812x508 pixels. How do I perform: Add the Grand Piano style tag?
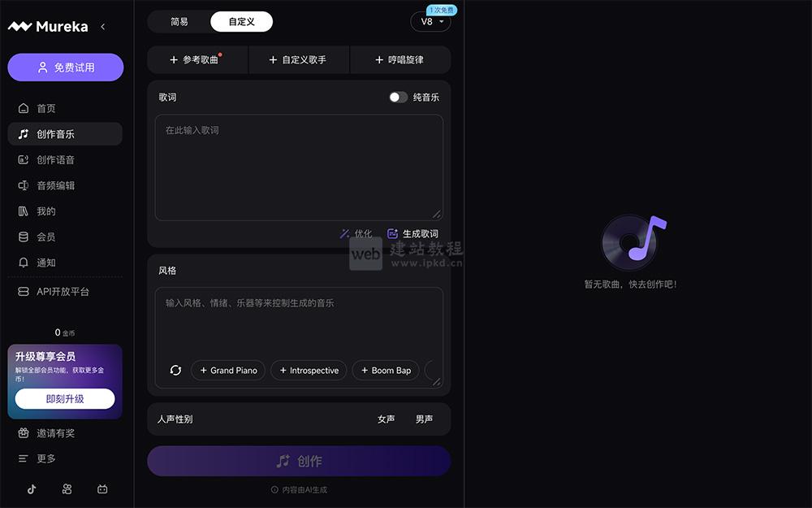point(228,370)
